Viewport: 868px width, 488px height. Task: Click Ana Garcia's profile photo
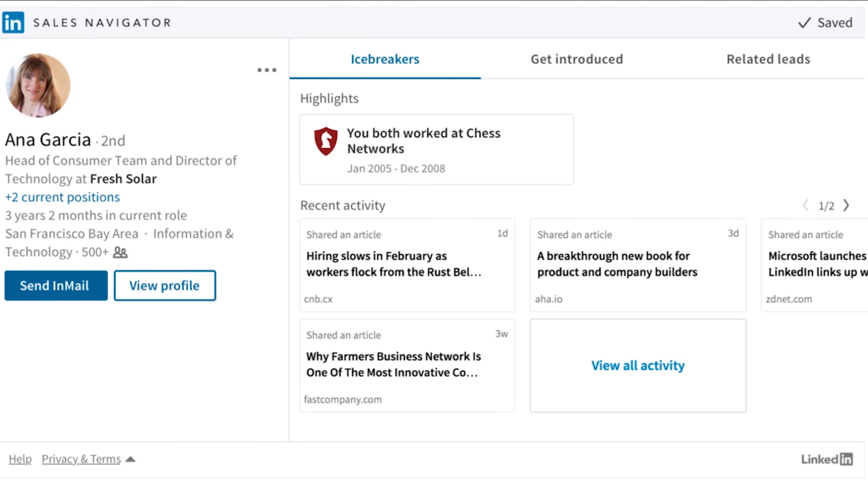(x=38, y=85)
